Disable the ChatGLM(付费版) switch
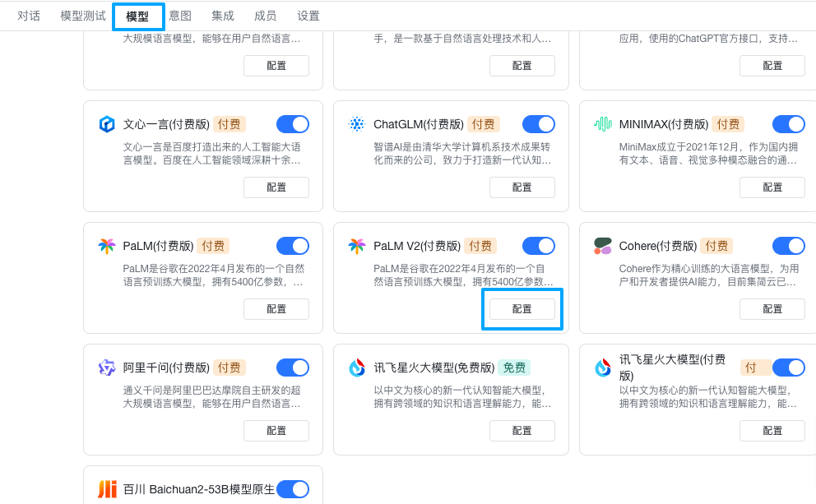This screenshot has height=504, width=816. [x=539, y=124]
